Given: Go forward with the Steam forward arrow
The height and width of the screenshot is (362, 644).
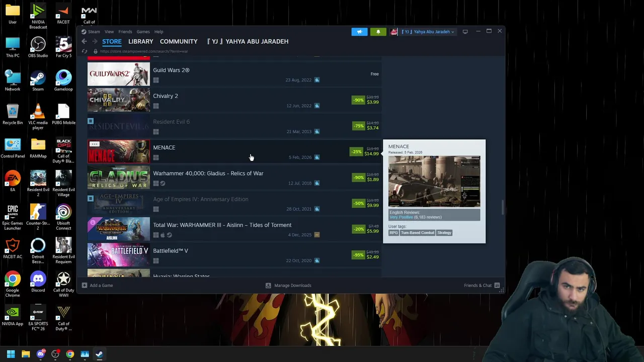Looking at the screenshot, I should pyautogui.click(x=94, y=41).
